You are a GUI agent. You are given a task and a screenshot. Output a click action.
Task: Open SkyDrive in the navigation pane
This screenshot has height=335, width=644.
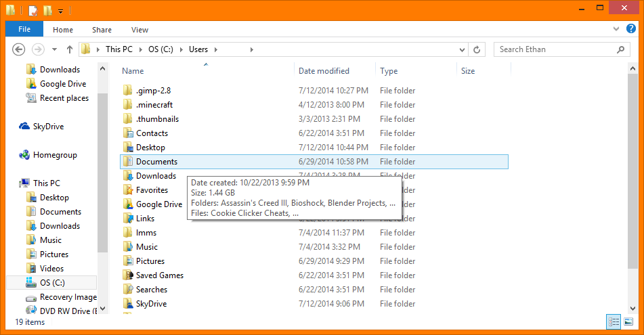47,127
